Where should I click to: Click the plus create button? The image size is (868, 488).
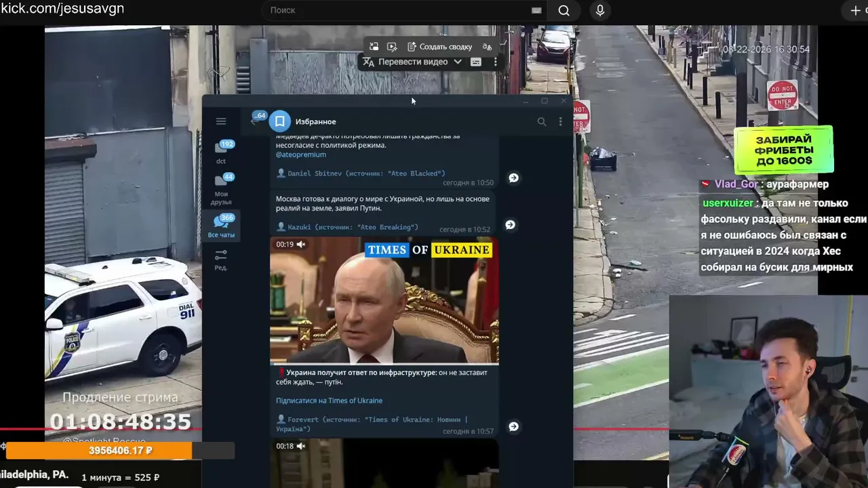click(856, 10)
